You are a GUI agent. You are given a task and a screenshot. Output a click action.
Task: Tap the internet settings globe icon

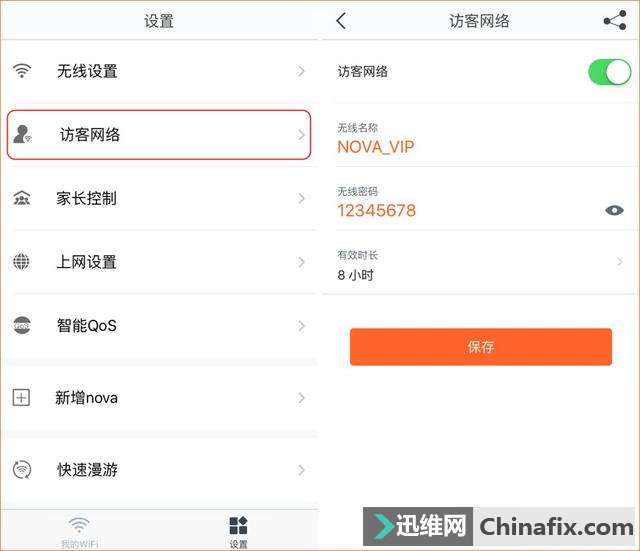[x=21, y=262]
